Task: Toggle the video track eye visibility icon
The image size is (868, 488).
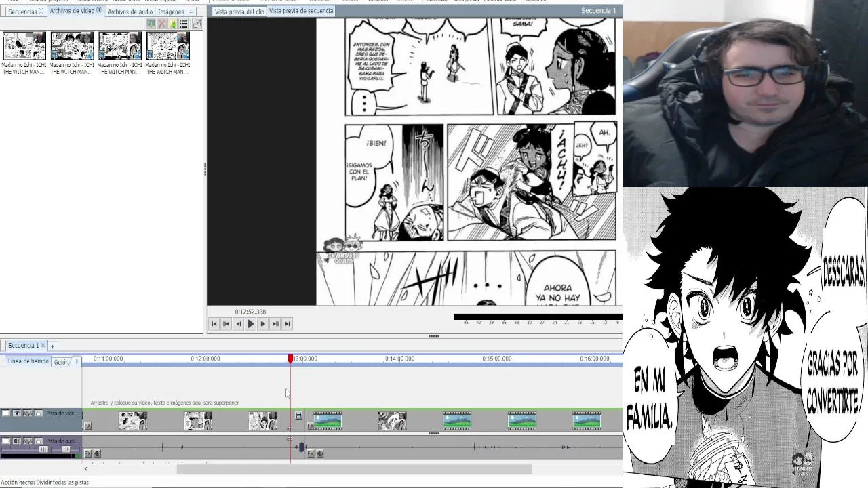Action: (16, 413)
